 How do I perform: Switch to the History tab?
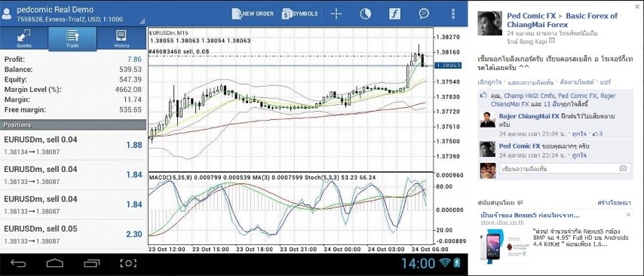(x=121, y=39)
